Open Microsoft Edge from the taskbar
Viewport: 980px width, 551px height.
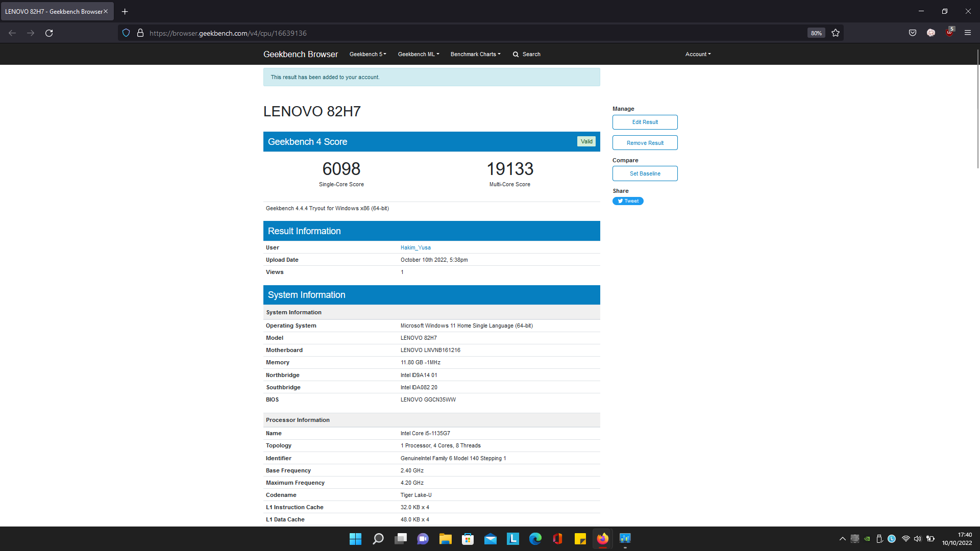click(535, 539)
